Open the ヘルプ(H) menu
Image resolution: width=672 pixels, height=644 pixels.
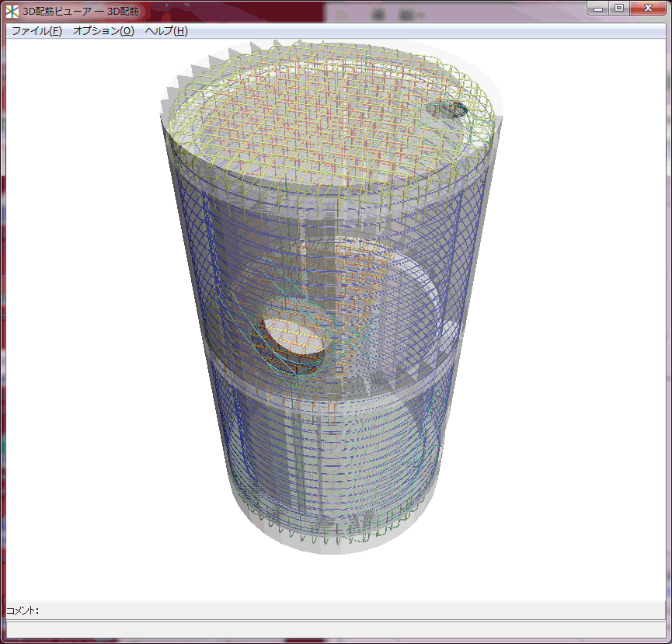[x=166, y=31]
